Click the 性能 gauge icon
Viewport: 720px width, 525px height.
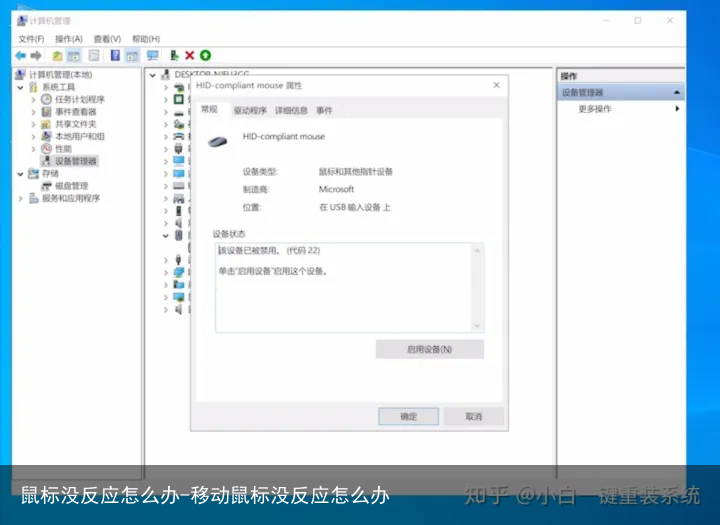coord(46,148)
